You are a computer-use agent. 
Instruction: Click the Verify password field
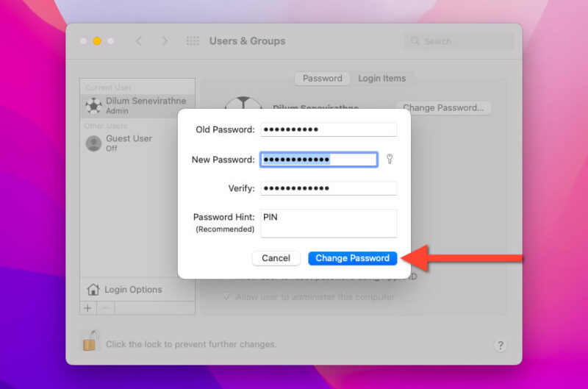[x=328, y=188]
